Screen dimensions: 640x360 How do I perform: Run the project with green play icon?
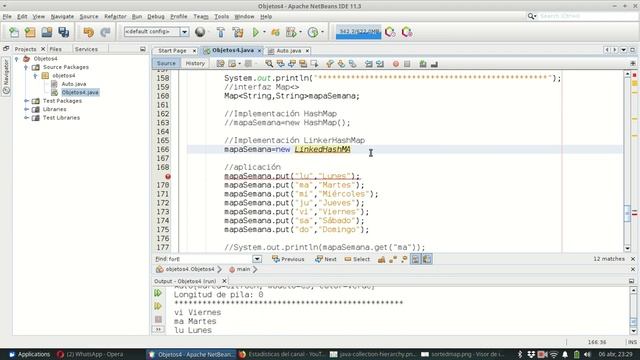[256, 32]
